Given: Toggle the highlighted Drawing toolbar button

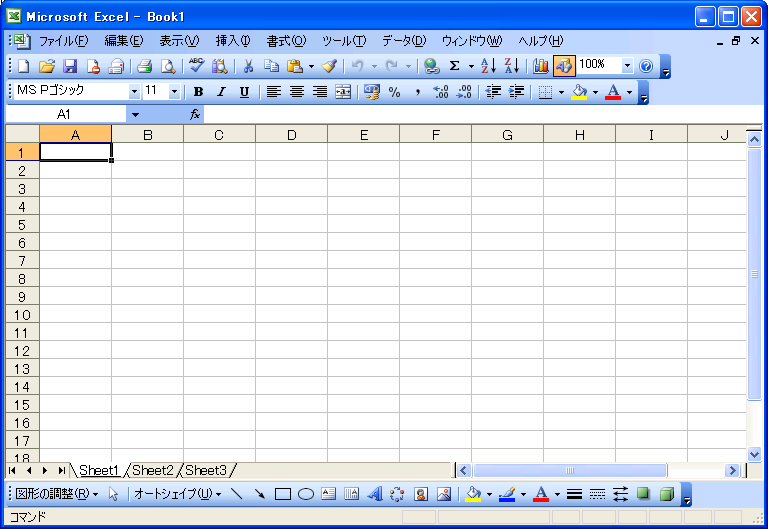Looking at the screenshot, I should tap(564, 66).
